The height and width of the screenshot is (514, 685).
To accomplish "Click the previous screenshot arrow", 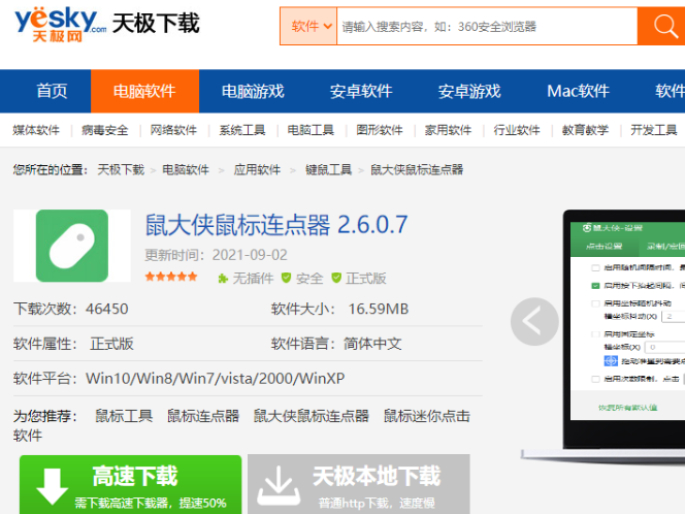I will click(x=534, y=322).
